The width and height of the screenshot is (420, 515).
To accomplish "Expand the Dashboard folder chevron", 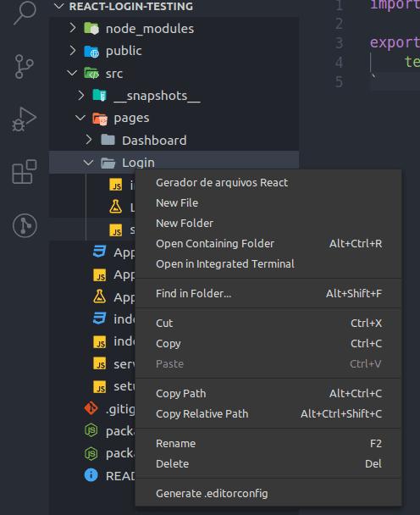I will tap(89, 140).
